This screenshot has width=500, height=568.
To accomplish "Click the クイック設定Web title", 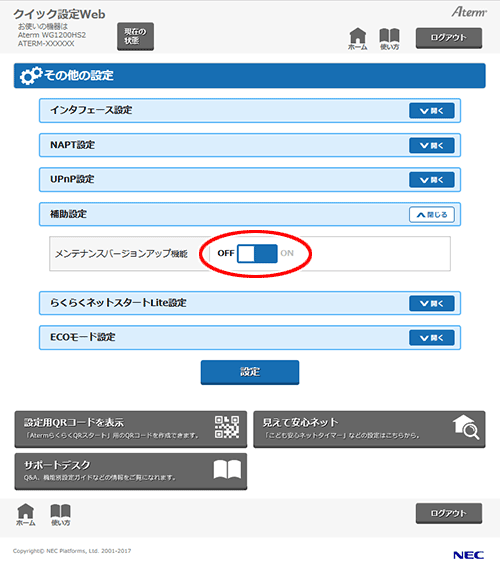I will [59, 14].
